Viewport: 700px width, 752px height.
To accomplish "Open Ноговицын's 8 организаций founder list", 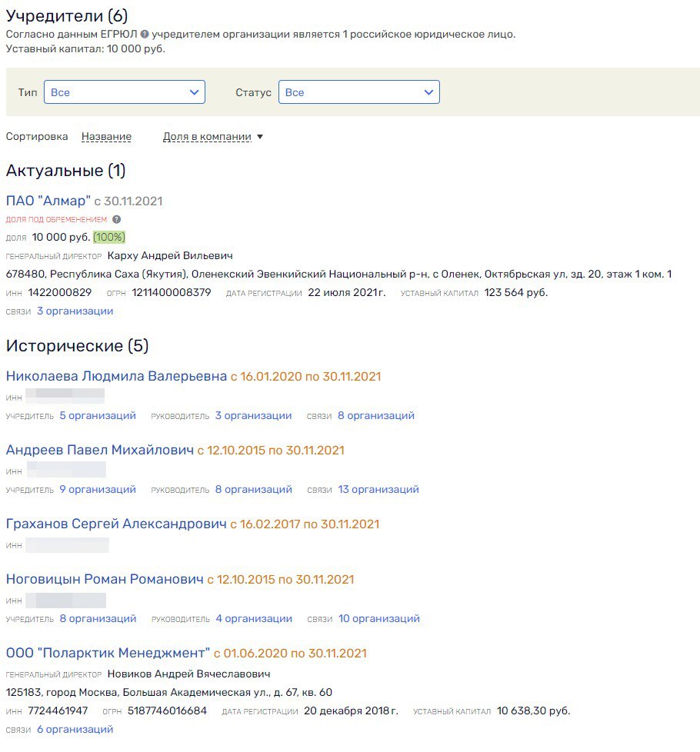I will click(98, 618).
